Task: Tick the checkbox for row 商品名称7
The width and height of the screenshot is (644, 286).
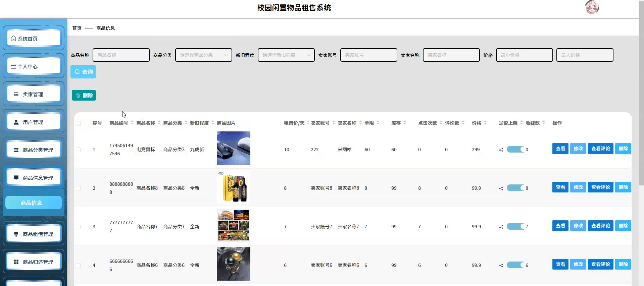Action: click(x=78, y=227)
